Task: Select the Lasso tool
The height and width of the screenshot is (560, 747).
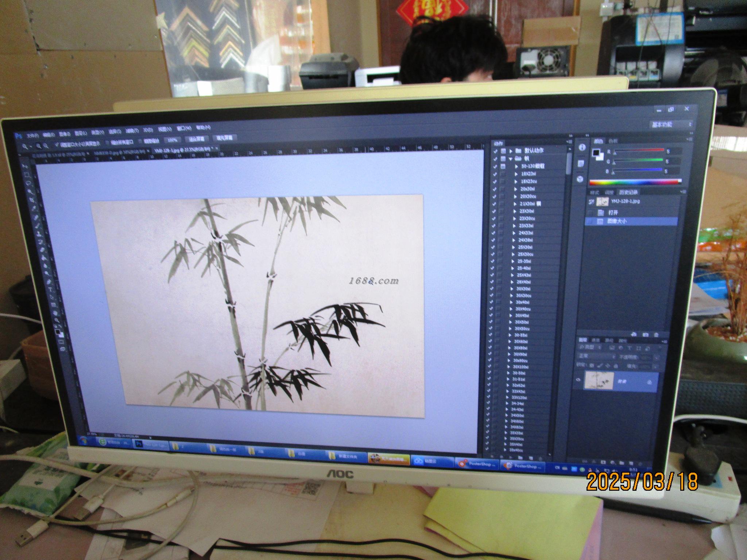Action: coord(28,183)
